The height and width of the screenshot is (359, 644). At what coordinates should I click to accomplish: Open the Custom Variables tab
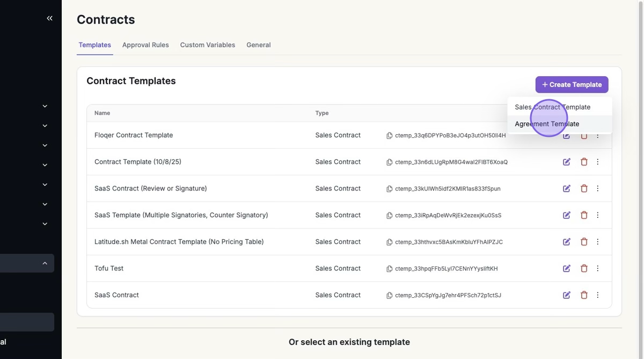point(207,45)
